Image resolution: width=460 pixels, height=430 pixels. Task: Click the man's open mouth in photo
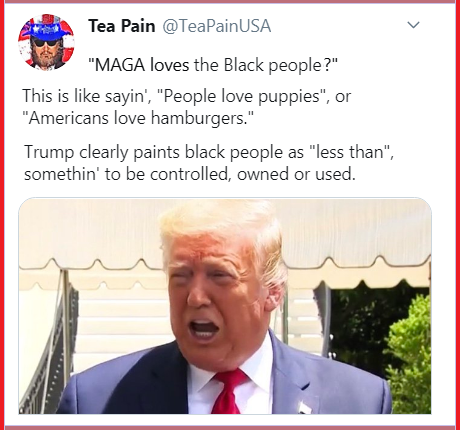[205, 330]
